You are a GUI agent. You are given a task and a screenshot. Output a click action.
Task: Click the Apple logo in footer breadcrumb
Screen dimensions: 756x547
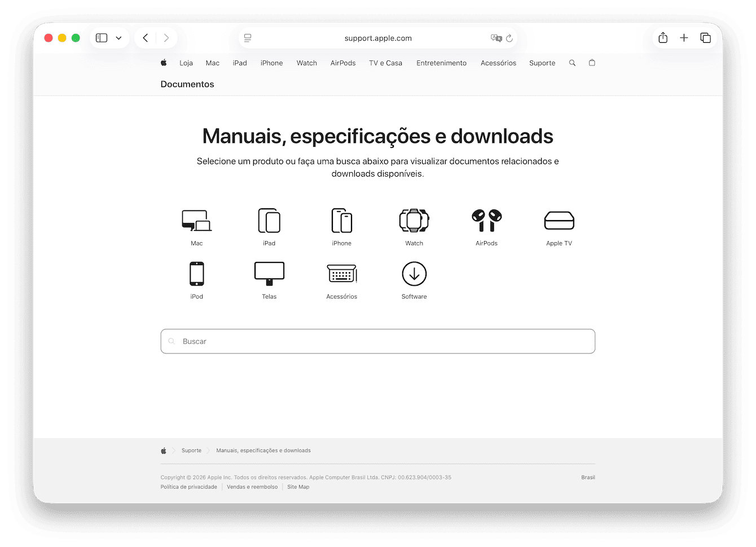point(164,450)
